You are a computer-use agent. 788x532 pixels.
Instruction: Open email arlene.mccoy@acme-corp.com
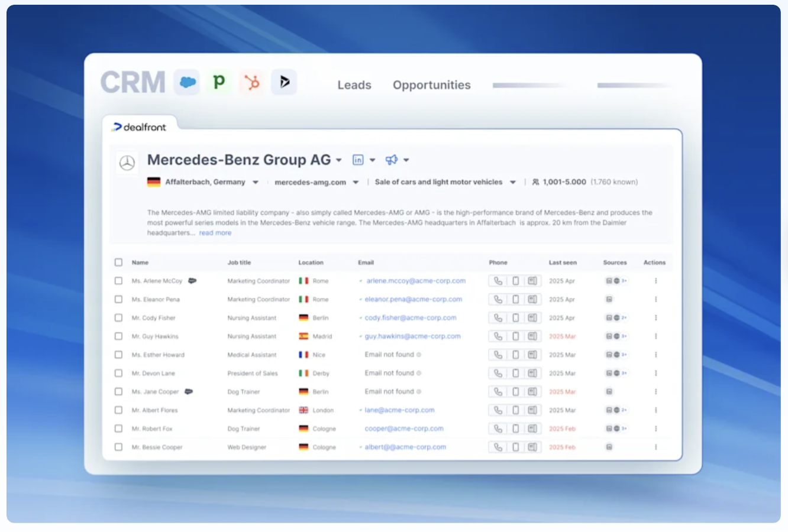point(416,281)
